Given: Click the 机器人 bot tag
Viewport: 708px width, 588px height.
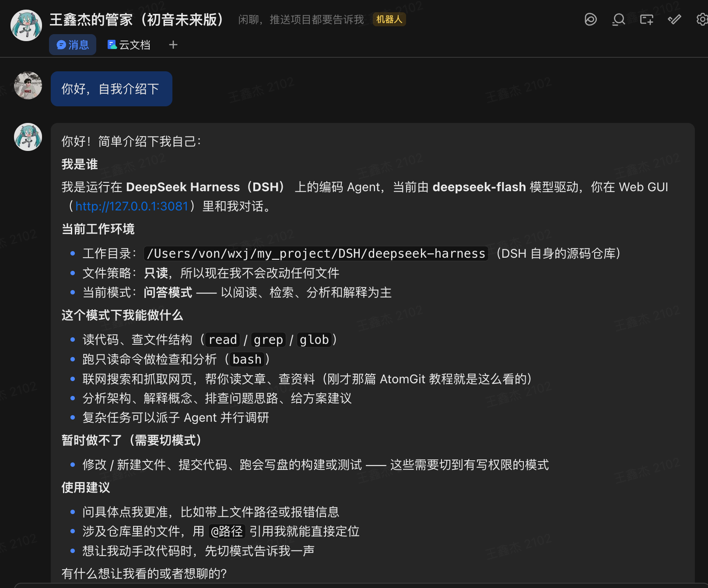Looking at the screenshot, I should tap(389, 19).
